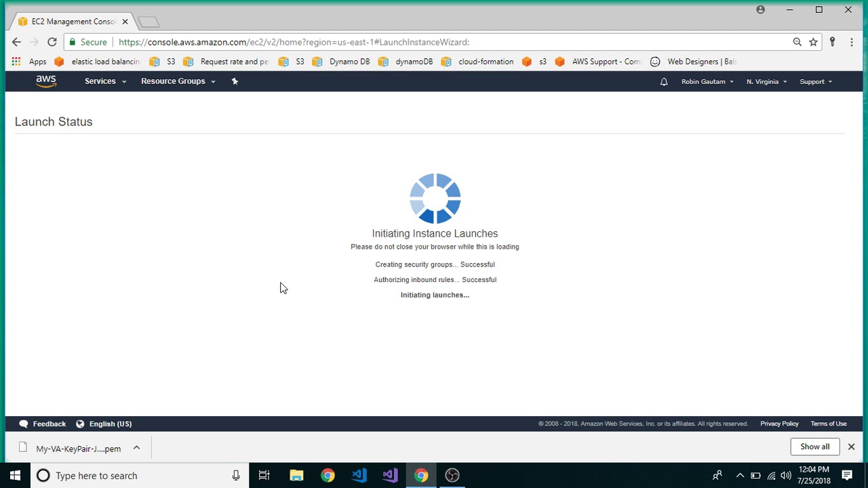Viewport: 868px width, 488px height.
Task: Open the Chrome three-dot menu
Action: click(852, 42)
